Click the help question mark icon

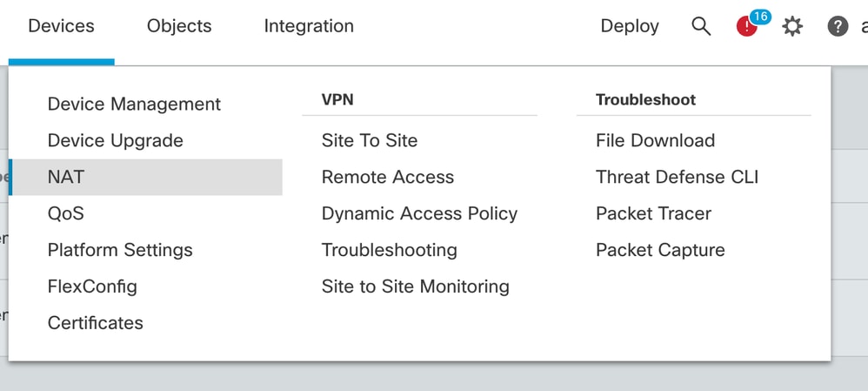click(838, 26)
